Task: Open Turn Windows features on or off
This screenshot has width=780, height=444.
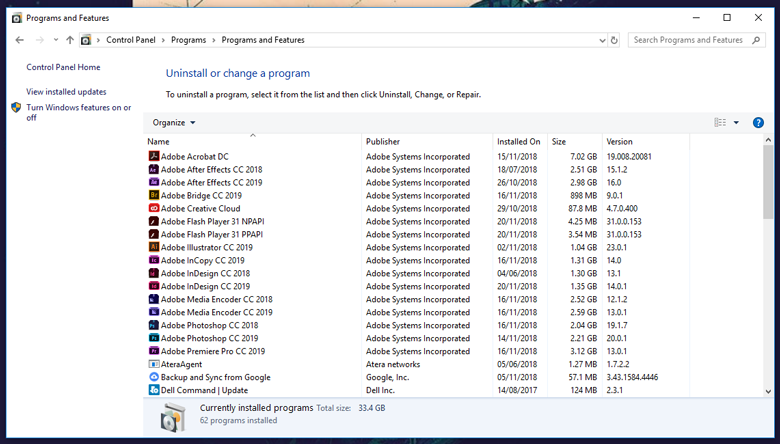Action: (x=79, y=112)
